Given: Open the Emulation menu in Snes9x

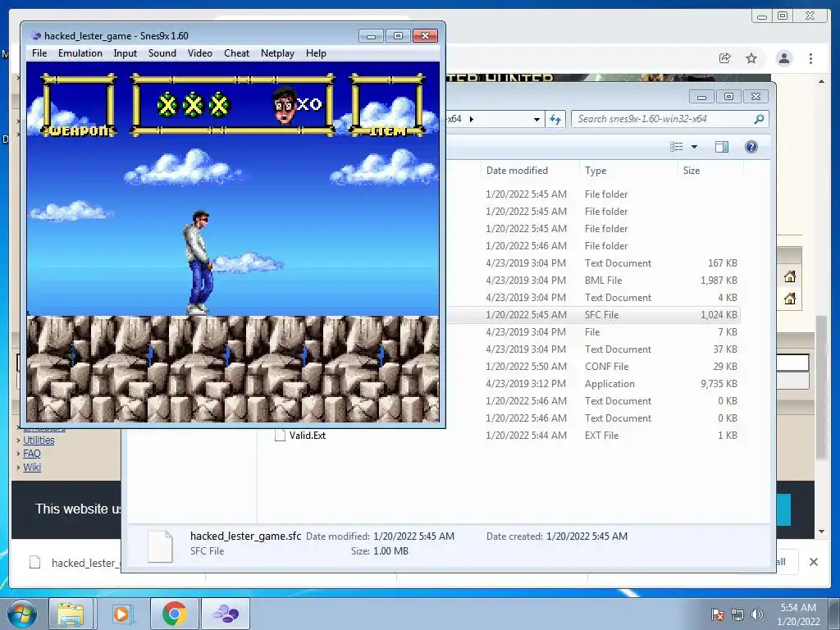Looking at the screenshot, I should [x=80, y=53].
